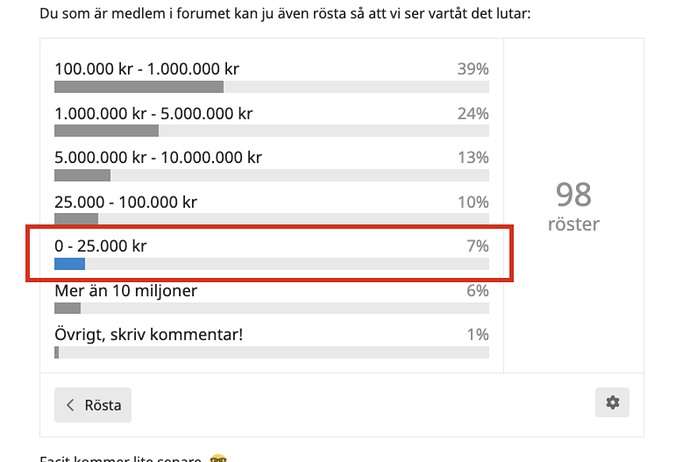The image size is (690, 462).
Task: Click the 39% percentage value
Action: pyautogui.click(x=472, y=69)
